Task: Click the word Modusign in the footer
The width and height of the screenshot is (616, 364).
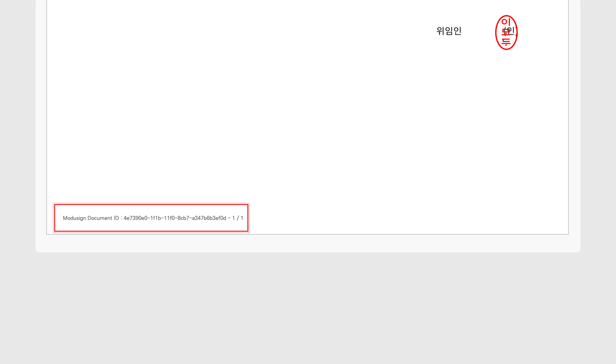Action: (74, 218)
